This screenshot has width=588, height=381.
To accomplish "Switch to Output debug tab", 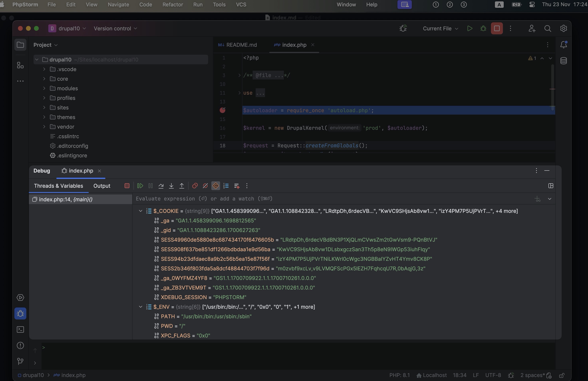I will 102,186.
